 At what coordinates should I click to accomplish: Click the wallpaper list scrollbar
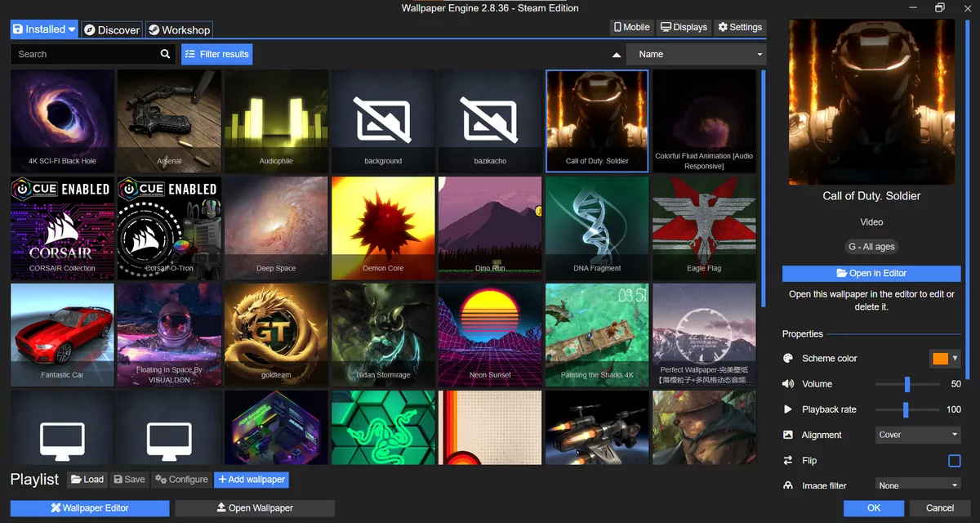764,188
